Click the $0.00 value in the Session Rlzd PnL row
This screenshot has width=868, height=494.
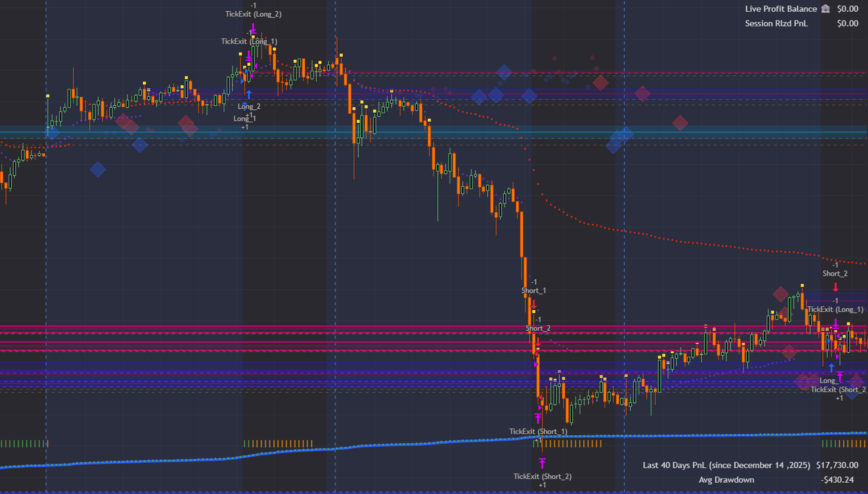[x=848, y=23]
